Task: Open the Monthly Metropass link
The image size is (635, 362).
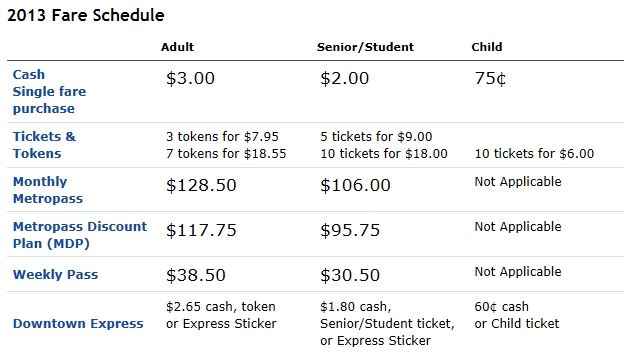Action: tap(48, 190)
